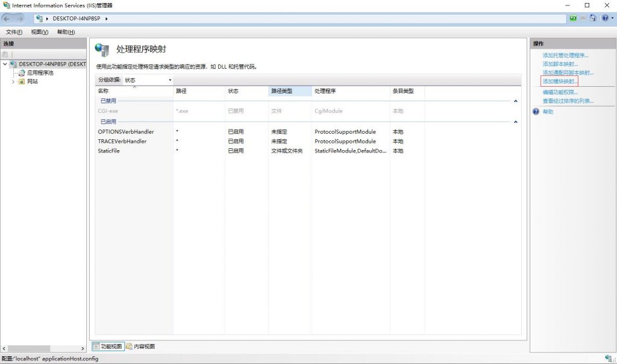Select the OPTIONSVerbHandler row
Screen dimensions: 617x364
click(308, 132)
